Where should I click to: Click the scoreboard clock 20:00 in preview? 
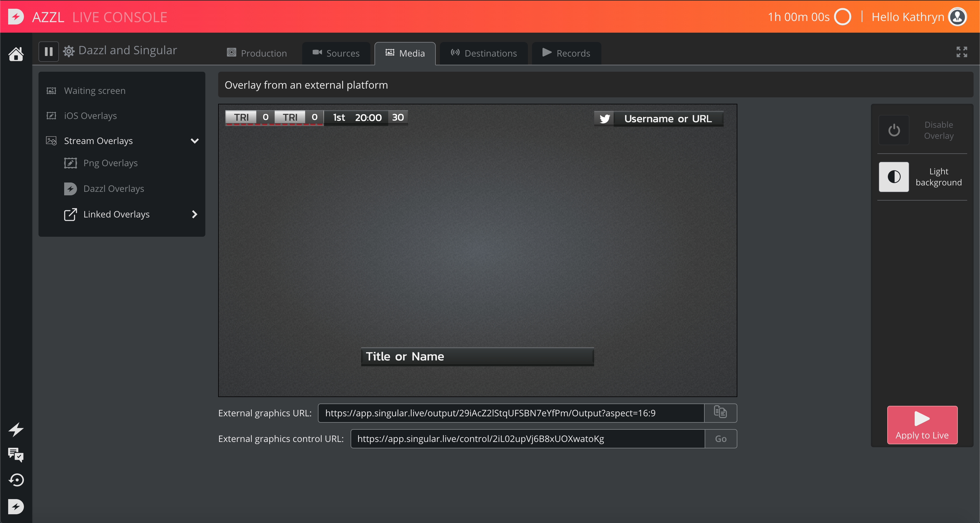[x=368, y=117]
